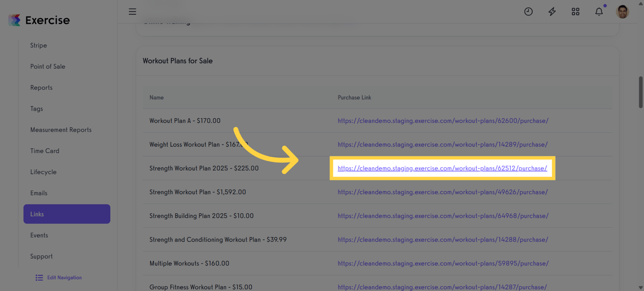Open Support in the sidebar
Screen dimensions: 644x291
(41, 257)
